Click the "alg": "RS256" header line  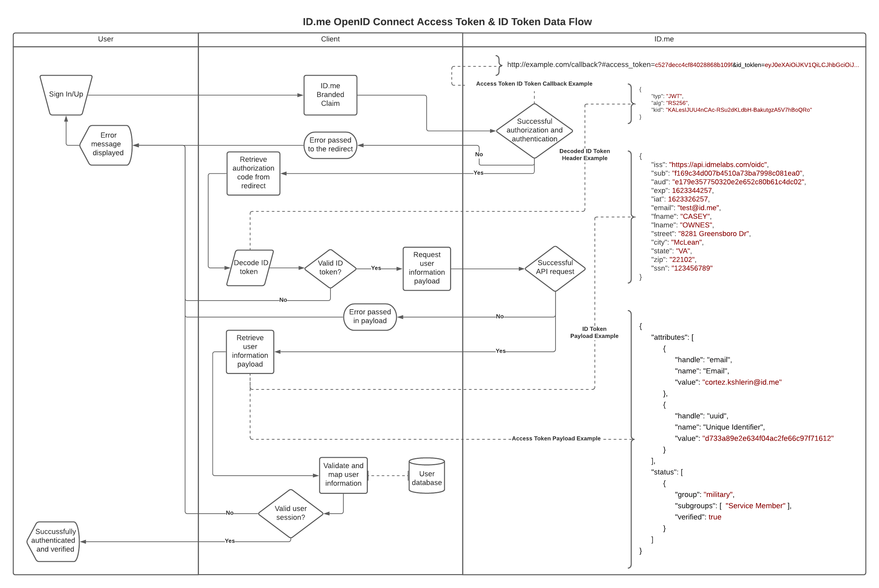[x=670, y=103]
